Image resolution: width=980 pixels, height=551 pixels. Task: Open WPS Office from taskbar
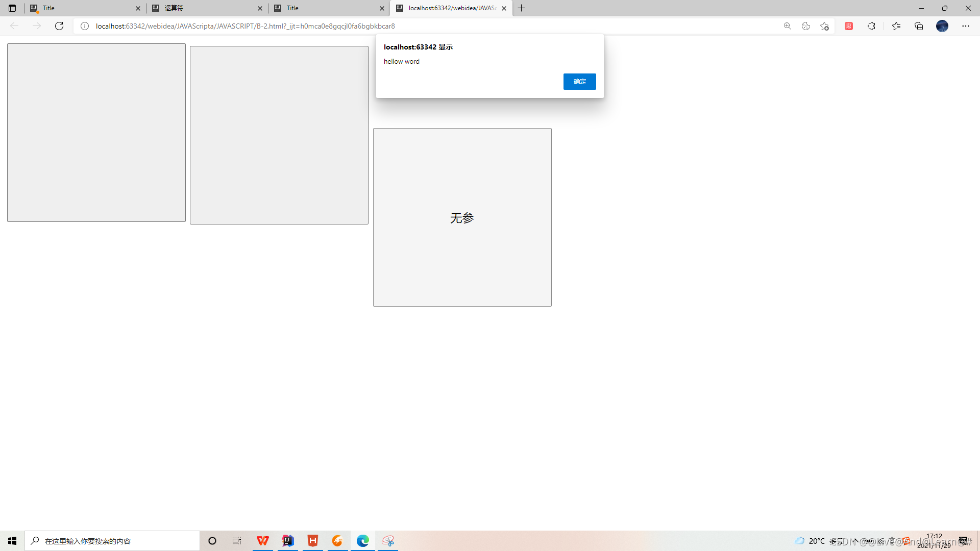point(263,541)
